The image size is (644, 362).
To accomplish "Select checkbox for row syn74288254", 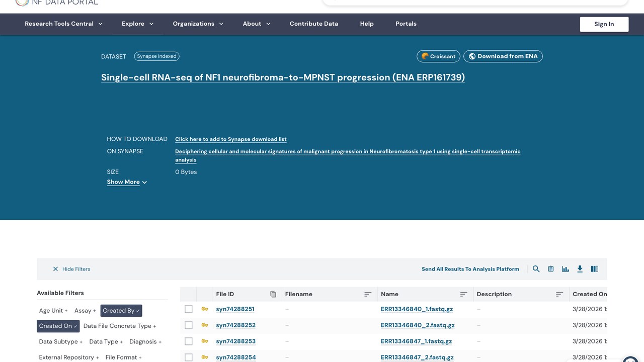I will click(x=189, y=357).
